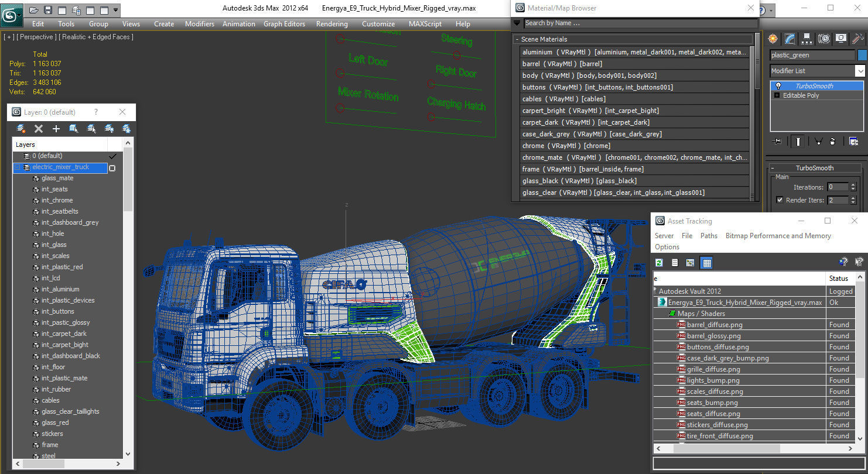Open the Create command panel tab
Screen dimensions: 868x474
tap(773, 39)
